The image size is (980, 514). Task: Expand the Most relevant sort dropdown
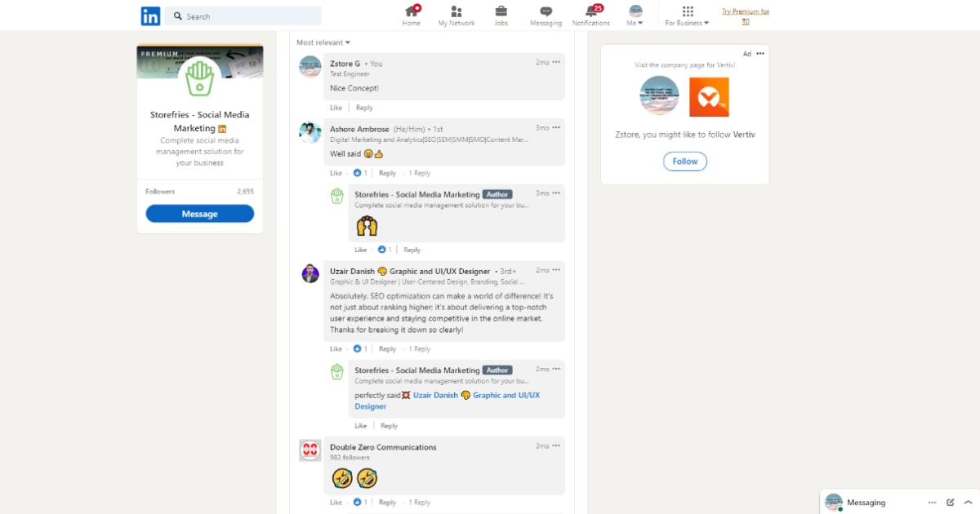pos(323,42)
